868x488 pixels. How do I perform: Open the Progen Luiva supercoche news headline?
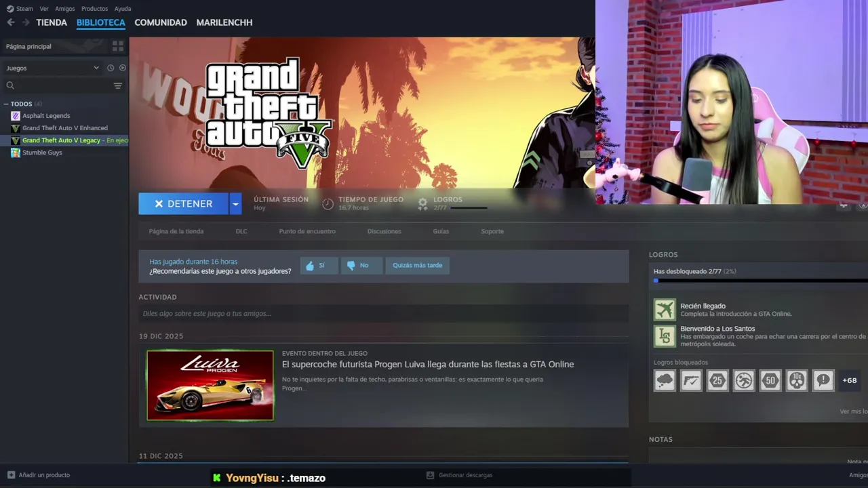pyautogui.click(x=428, y=365)
